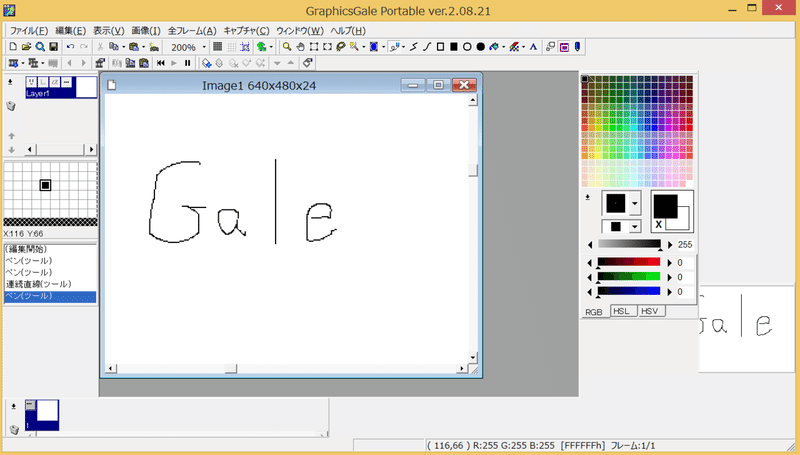
Task: Click the Copy icon in toolbar
Action: coord(114,47)
